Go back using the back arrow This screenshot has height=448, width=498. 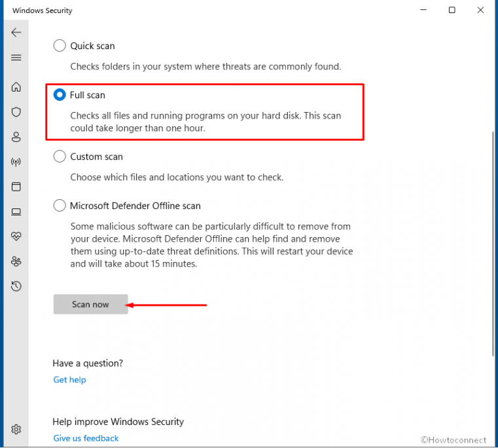click(x=16, y=33)
